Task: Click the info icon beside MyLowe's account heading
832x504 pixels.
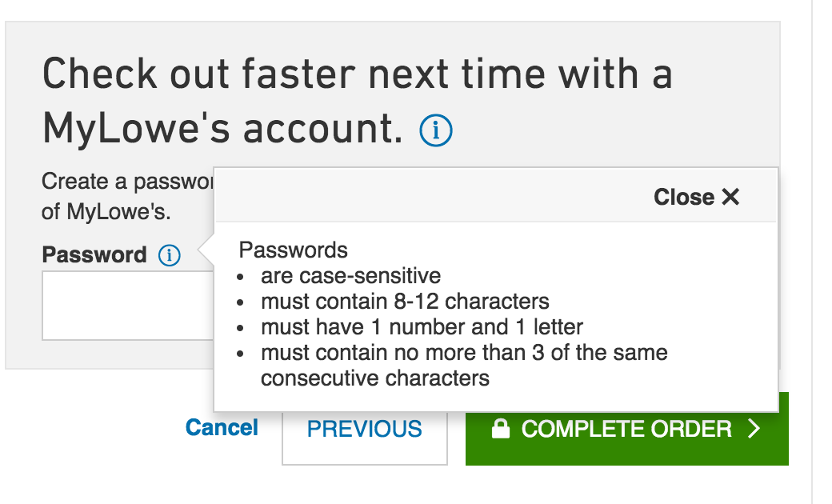Action: (x=436, y=130)
